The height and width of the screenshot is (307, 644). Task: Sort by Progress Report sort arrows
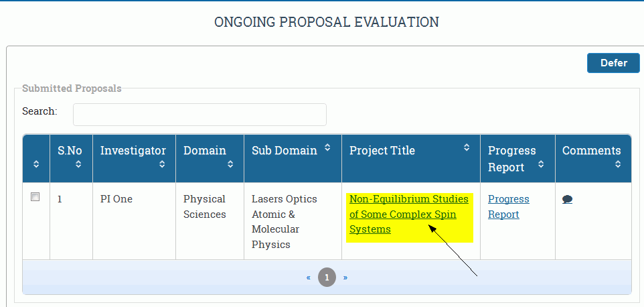(541, 164)
